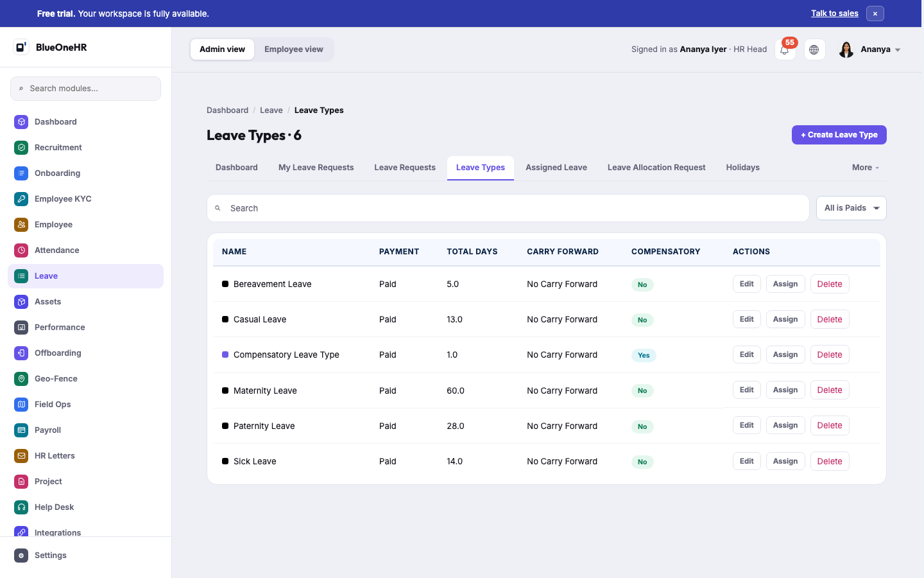The image size is (924, 578).
Task: Click the CARRY FORWARD column header
Action: pyautogui.click(x=563, y=252)
